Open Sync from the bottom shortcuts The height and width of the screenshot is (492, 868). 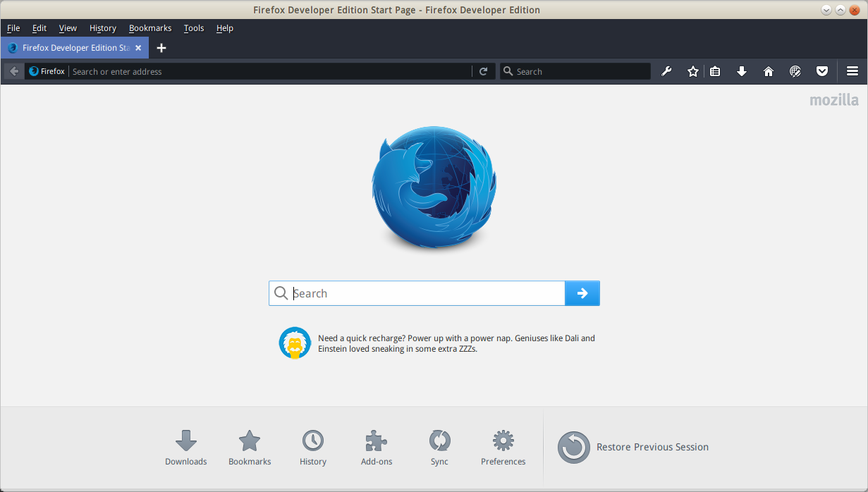439,447
